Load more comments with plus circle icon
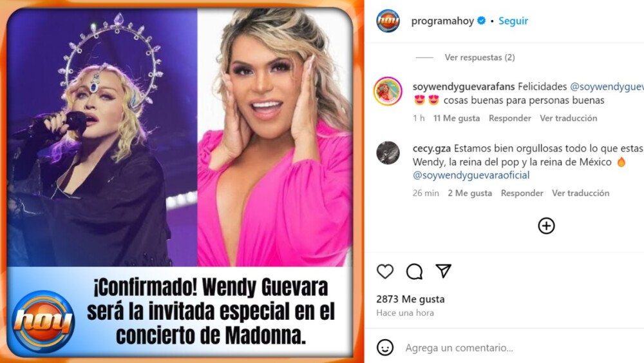The height and width of the screenshot is (363, 644). click(x=546, y=226)
